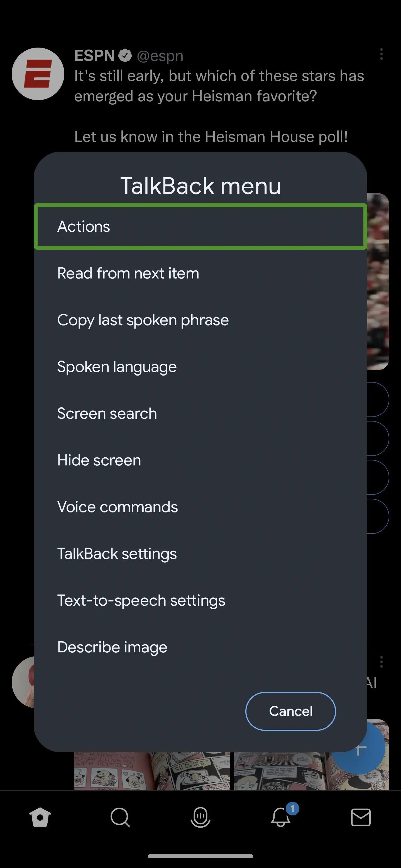Open Voice commands
This screenshot has height=868, width=401.
pyautogui.click(x=200, y=507)
